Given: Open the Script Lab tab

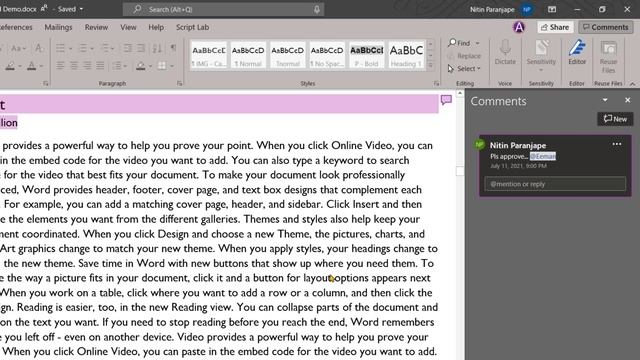Looking at the screenshot, I should (x=192, y=27).
